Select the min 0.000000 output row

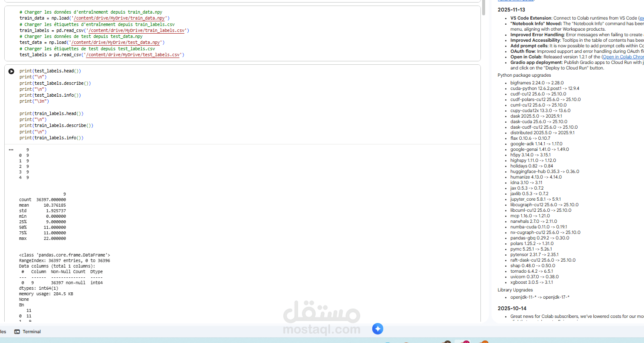(x=42, y=216)
